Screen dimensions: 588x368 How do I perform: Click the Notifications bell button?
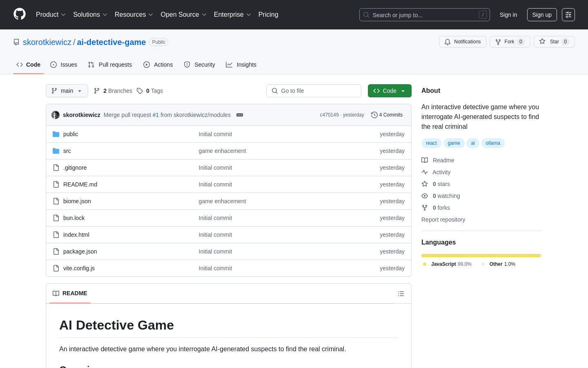click(x=463, y=42)
